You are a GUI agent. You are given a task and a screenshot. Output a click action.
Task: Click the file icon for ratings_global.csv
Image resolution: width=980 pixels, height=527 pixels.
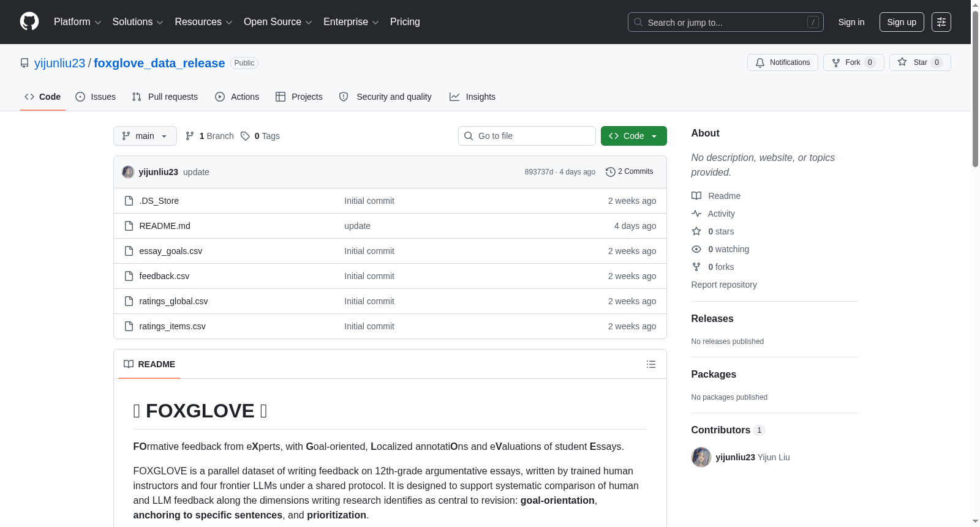point(129,301)
